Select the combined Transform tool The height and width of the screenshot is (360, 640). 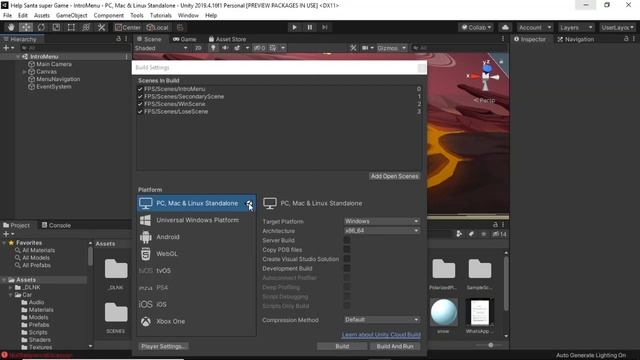[x=86, y=27]
